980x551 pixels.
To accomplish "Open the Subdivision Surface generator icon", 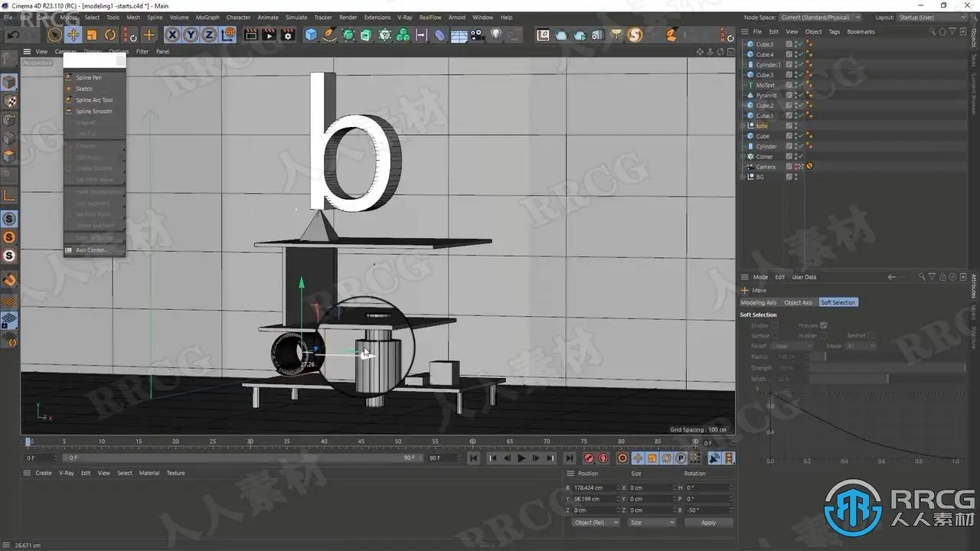I will [348, 34].
